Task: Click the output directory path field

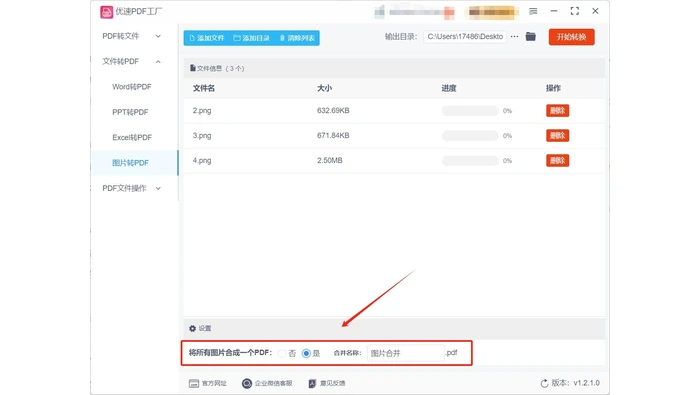Action: 465,37
